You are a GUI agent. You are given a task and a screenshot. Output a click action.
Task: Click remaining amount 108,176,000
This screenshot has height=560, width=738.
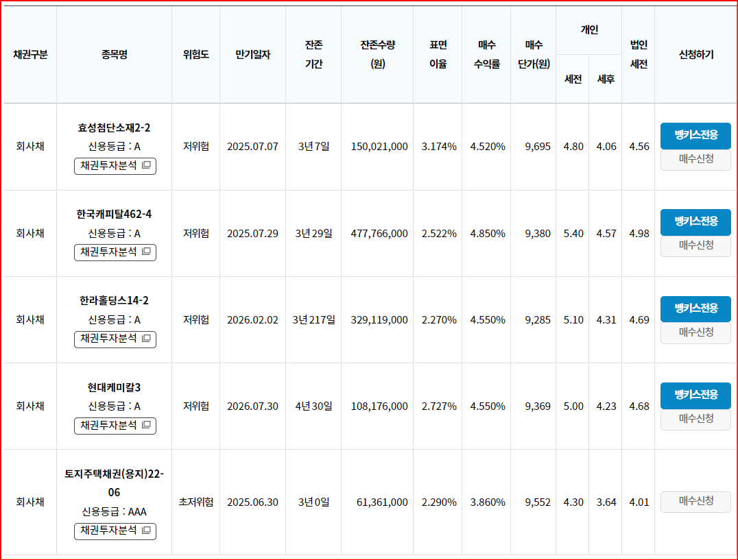379,406
